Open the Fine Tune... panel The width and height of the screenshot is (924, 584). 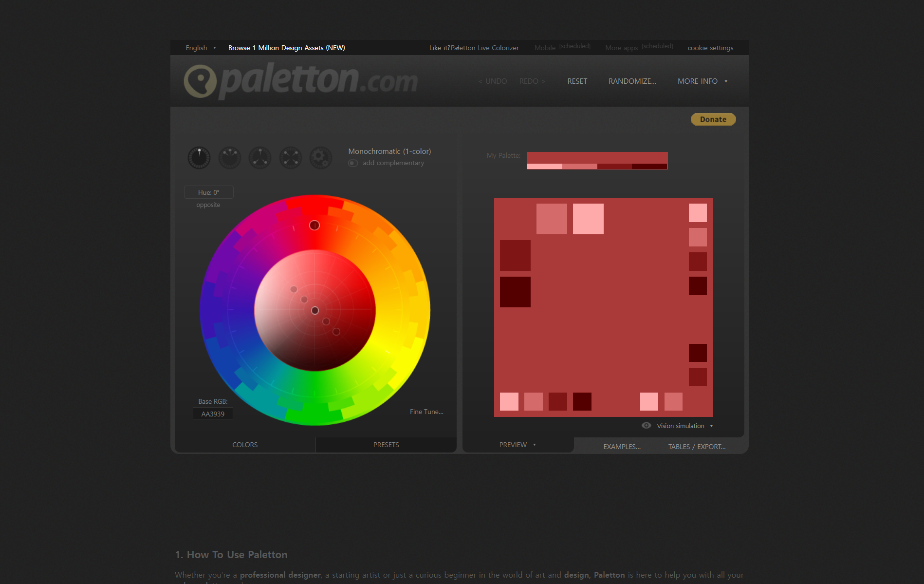pos(426,412)
